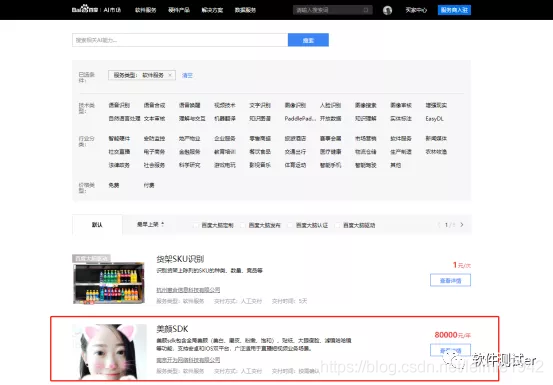Click the 清空 link to clear filters

click(187, 75)
